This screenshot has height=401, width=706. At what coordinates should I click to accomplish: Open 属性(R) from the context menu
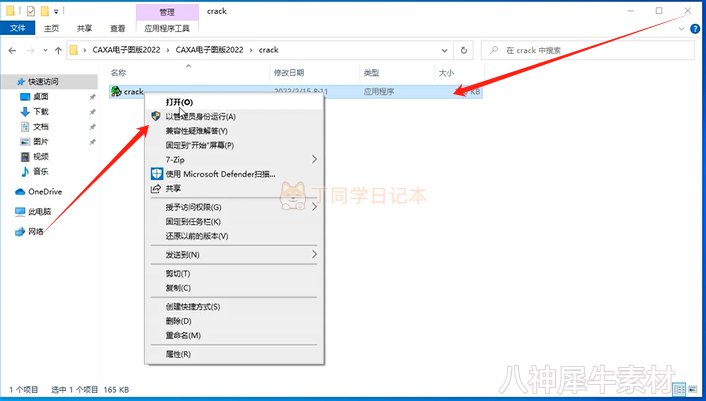click(x=234, y=355)
